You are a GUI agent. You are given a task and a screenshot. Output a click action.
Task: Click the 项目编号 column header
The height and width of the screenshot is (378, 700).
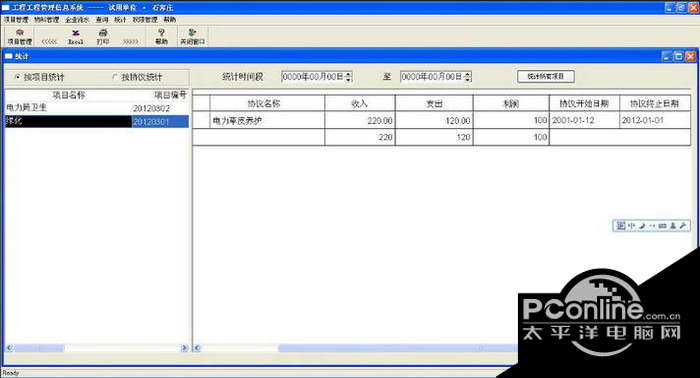[x=171, y=95]
